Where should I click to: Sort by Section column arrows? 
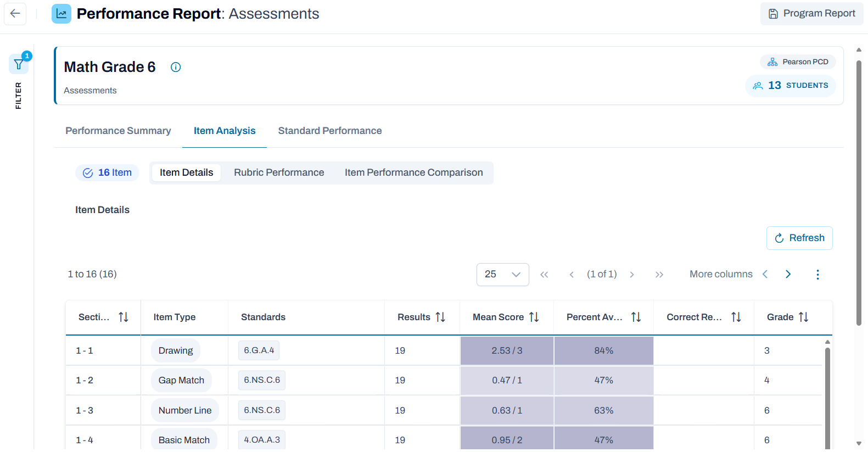click(x=124, y=317)
